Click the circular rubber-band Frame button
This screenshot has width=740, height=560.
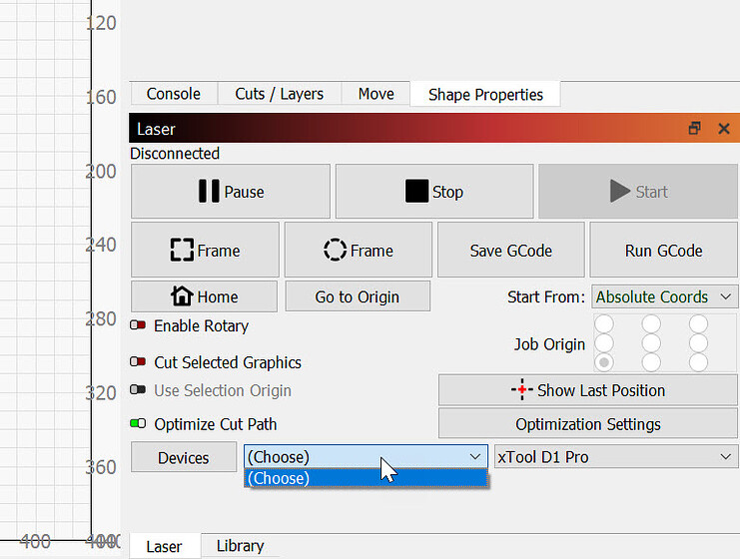point(358,251)
